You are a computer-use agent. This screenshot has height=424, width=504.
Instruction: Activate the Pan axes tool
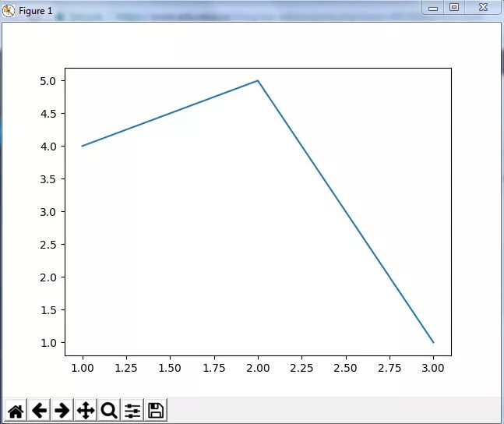tap(86, 410)
